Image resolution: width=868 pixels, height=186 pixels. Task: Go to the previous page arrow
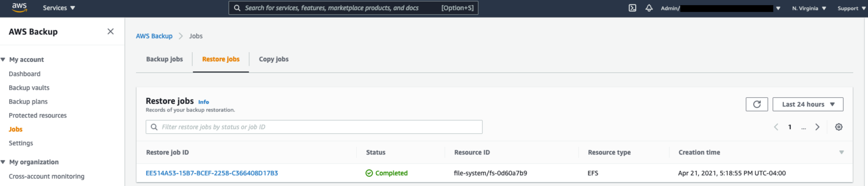pyautogui.click(x=776, y=127)
